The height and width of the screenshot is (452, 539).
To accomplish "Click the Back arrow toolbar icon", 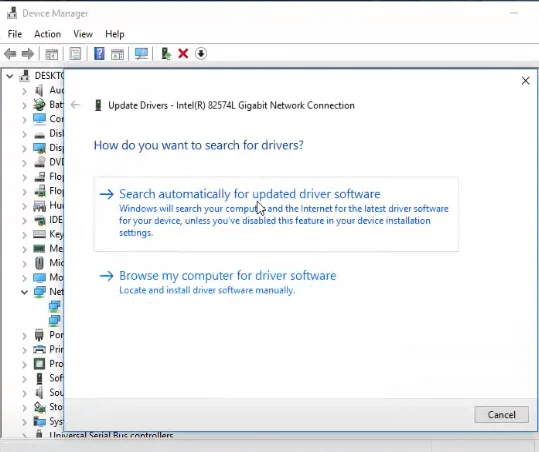I will click(10, 54).
